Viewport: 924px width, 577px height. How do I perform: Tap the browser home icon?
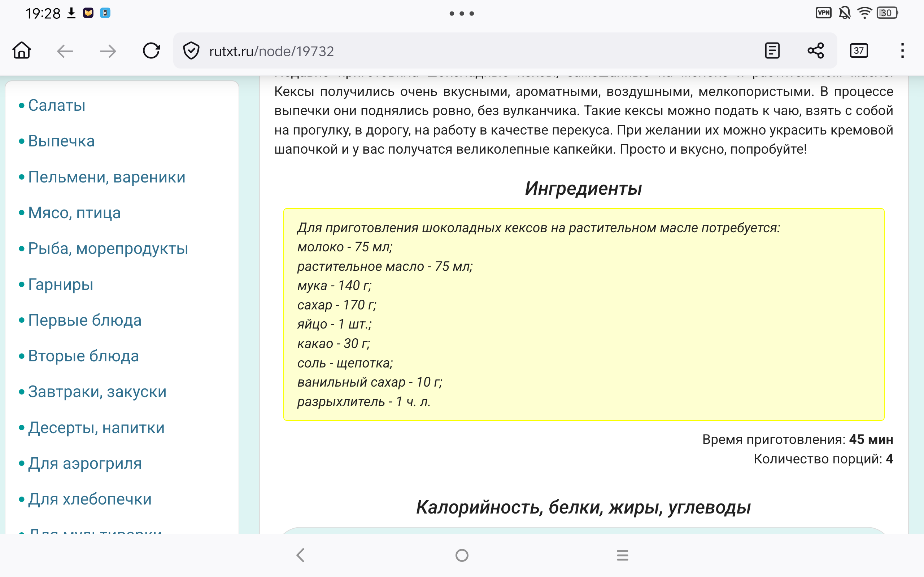click(22, 50)
